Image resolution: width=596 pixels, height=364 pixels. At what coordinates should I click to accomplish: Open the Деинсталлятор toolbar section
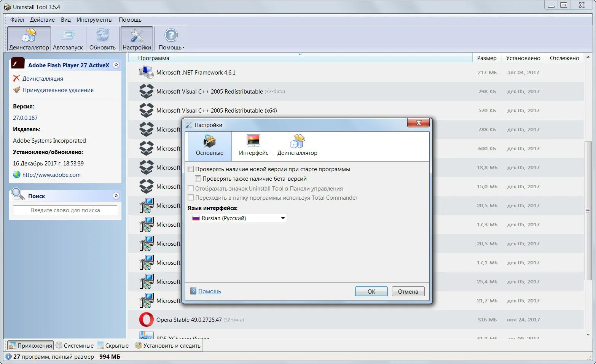pyautogui.click(x=29, y=39)
